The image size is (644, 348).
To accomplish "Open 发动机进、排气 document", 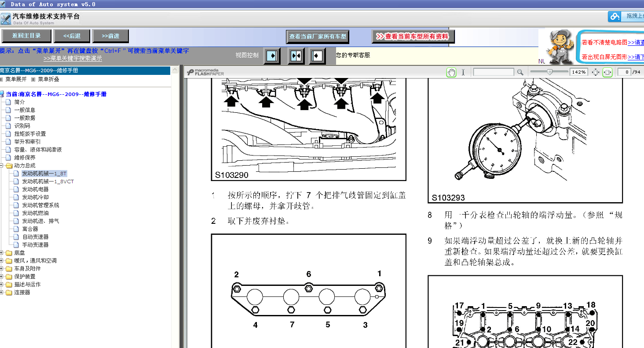I will [x=40, y=221].
